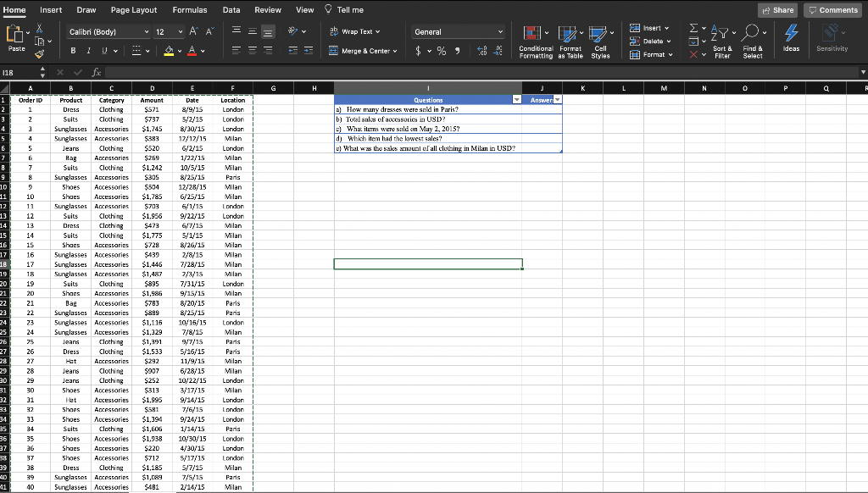Image resolution: width=868 pixels, height=493 pixels.
Task: Open the Review tab
Action: pyautogui.click(x=268, y=10)
